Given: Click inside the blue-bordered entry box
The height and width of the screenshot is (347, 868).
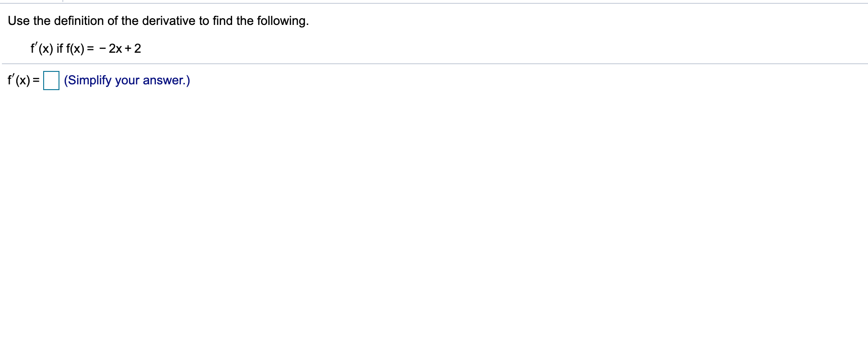Looking at the screenshot, I should tap(51, 80).
